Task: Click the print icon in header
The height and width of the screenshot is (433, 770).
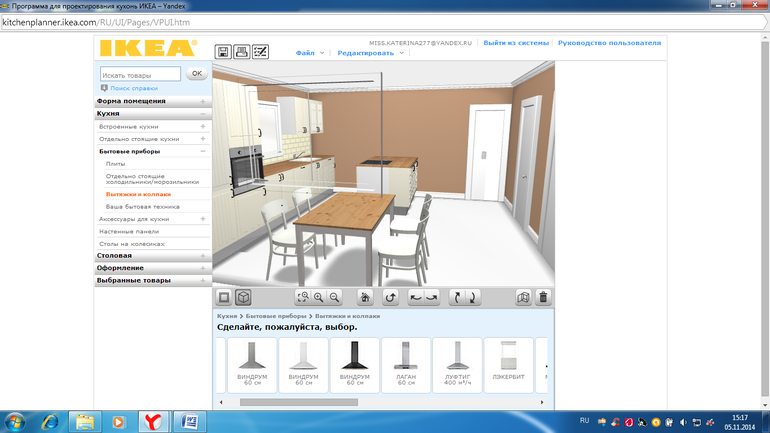Action: (x=241, y=52)
